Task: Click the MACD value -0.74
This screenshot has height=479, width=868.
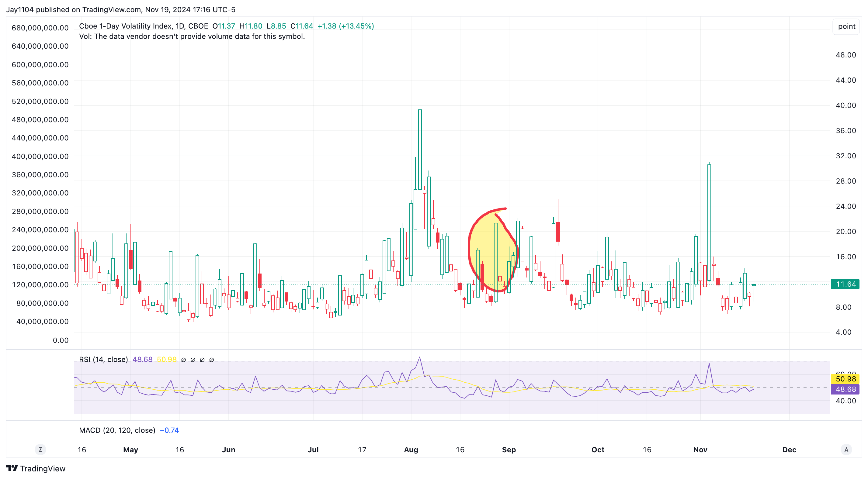Action: click(x=169, y=430)
